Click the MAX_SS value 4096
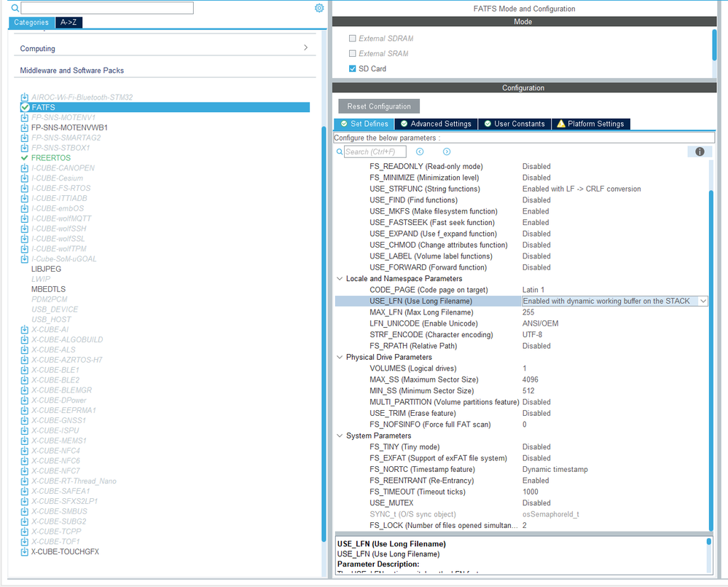The width and height of the screenshot is (728, 587). 531,379
